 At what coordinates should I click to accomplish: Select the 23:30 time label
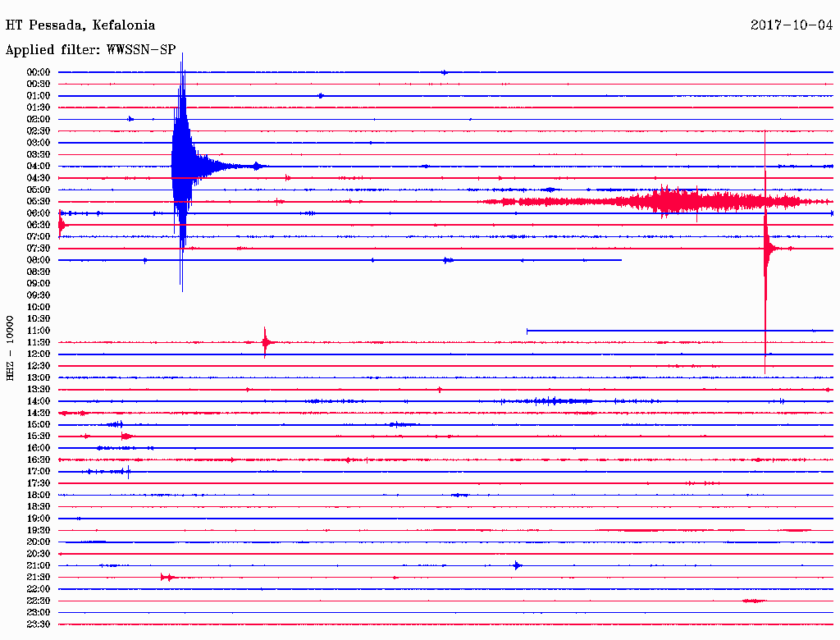point(39,624)
